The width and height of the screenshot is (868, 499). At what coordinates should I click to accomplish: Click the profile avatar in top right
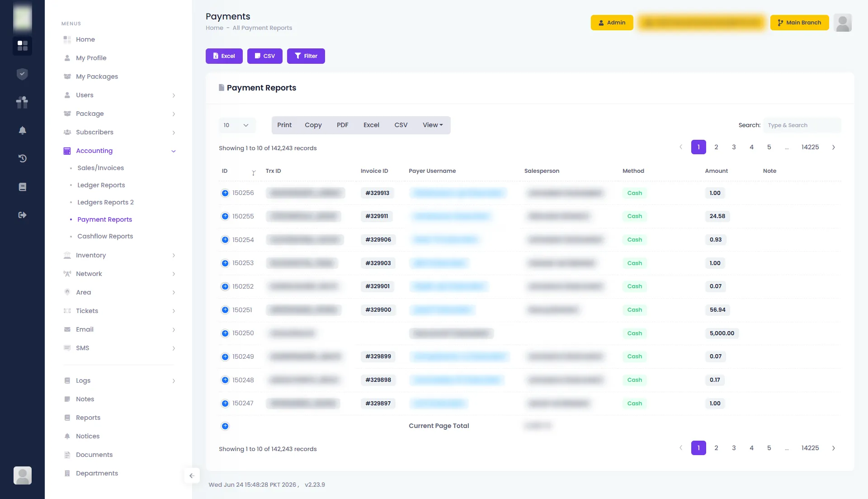click(x=843, y=23)
